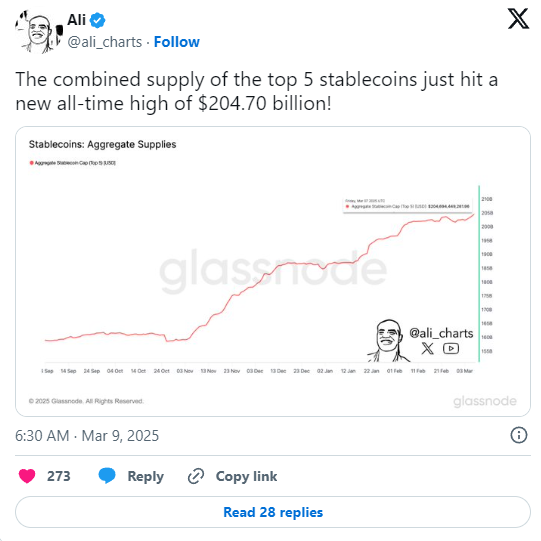This screenshot has width=541, height=541.
Task: Like the tweet via the pink heart icon
Action: coord(27,476)
